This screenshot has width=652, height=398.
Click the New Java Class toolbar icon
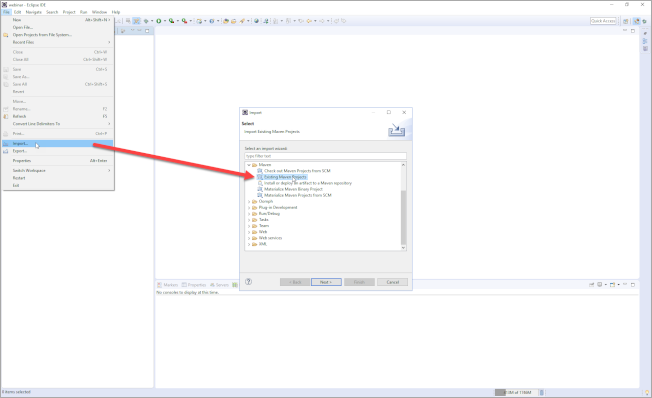coord(211,21)
